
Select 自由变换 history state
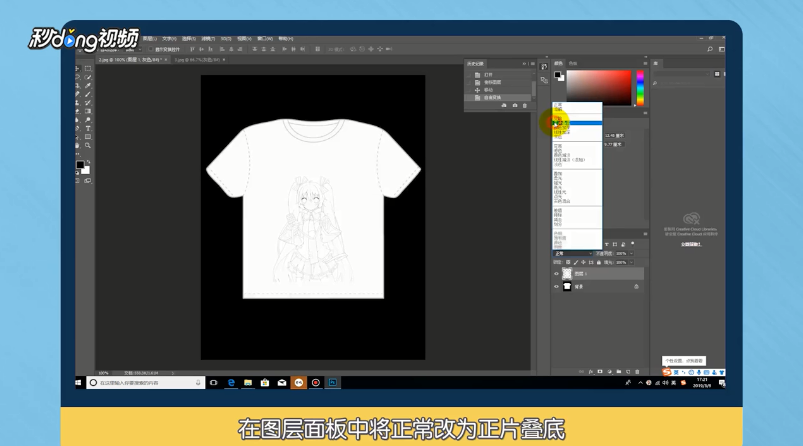click(494, 97)
